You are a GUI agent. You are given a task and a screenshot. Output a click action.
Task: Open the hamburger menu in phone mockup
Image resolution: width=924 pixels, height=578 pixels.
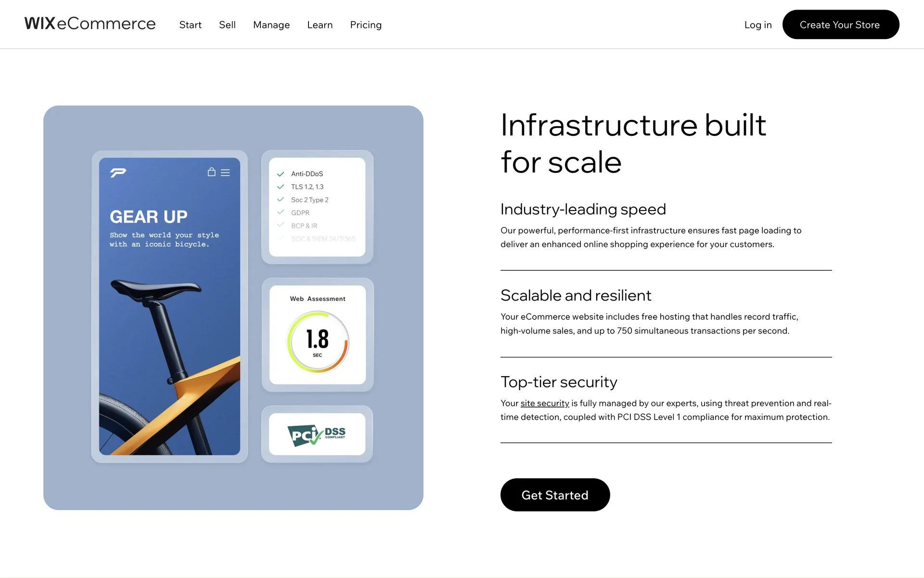point(225,172)
